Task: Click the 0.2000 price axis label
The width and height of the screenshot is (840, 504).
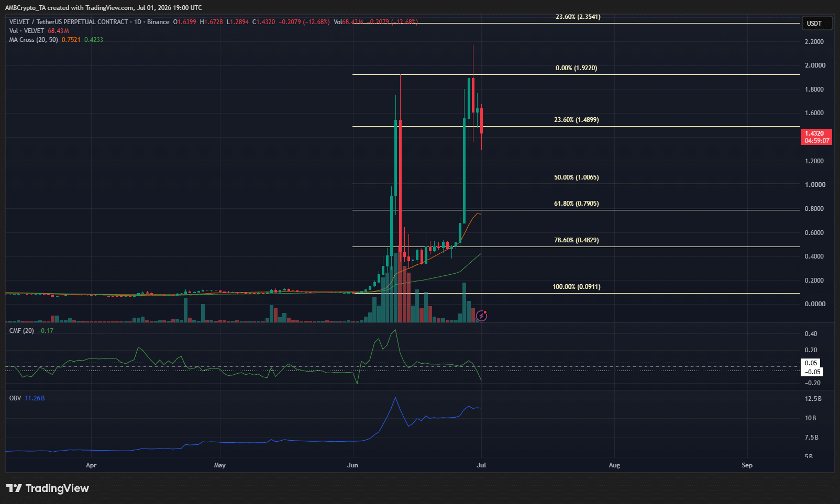Action: [x=814, y=281]
